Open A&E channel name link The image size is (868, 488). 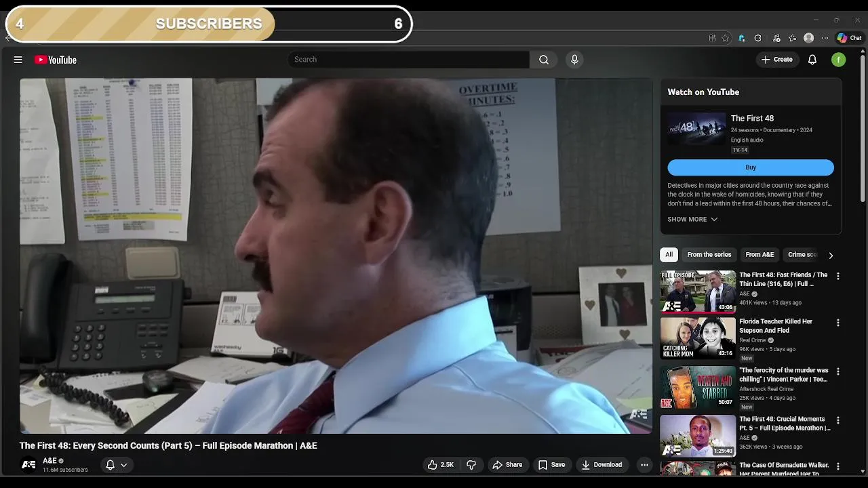[50, 461]
